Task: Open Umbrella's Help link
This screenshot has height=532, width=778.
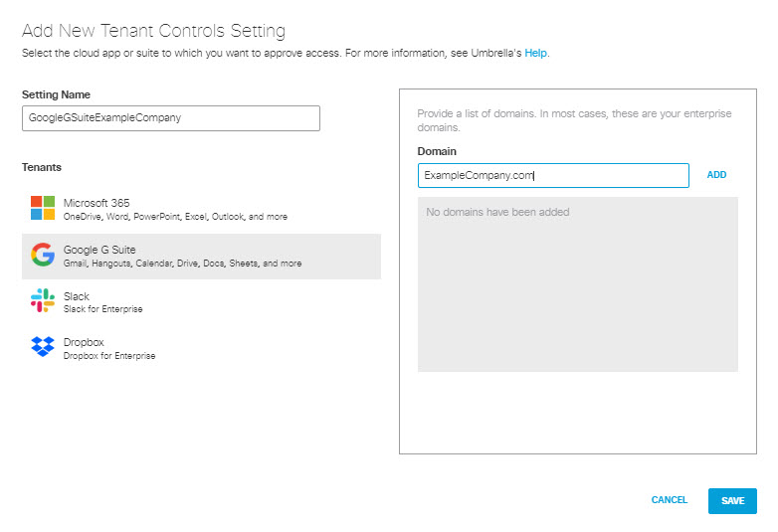Action: click(536, 53)
